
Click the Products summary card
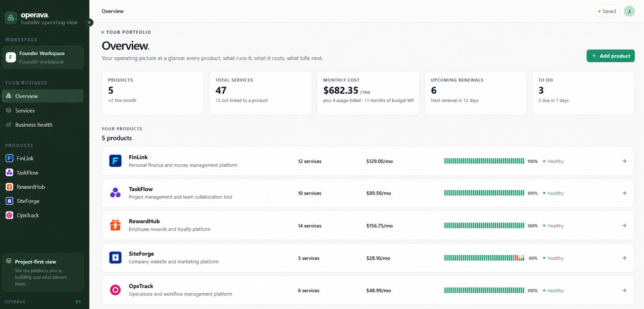tap(153, 93)
